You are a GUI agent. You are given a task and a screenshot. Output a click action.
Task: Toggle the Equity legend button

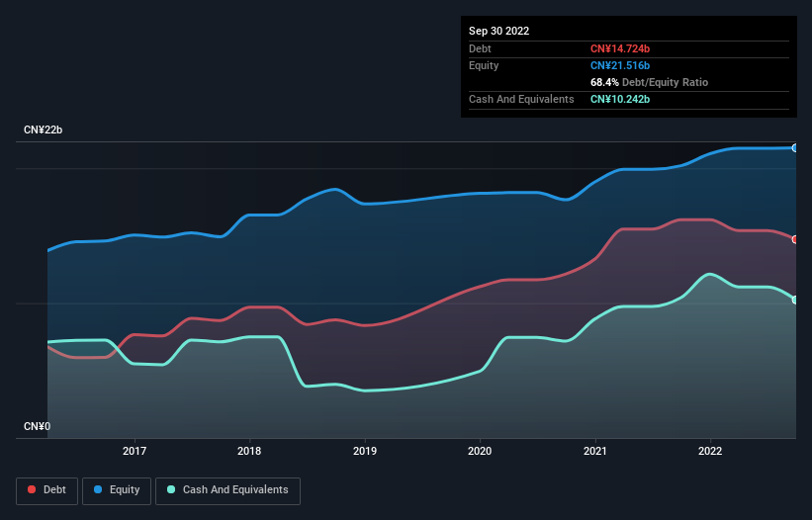(117, 490)
